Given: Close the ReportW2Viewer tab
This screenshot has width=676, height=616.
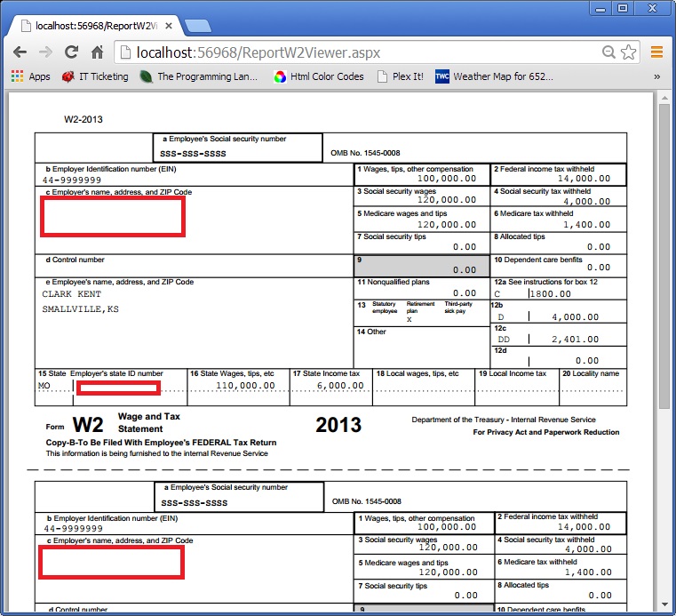Looking at the screenshot, I should tap(166, 26).
